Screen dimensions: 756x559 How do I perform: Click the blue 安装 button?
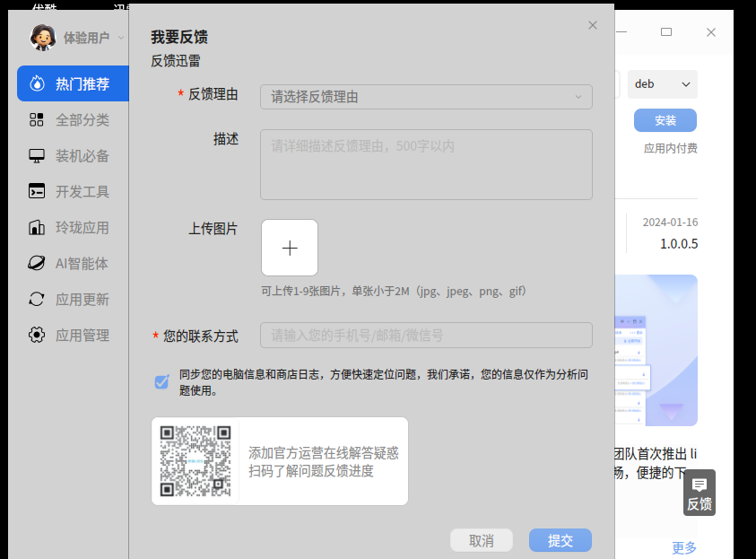point(665,120)
